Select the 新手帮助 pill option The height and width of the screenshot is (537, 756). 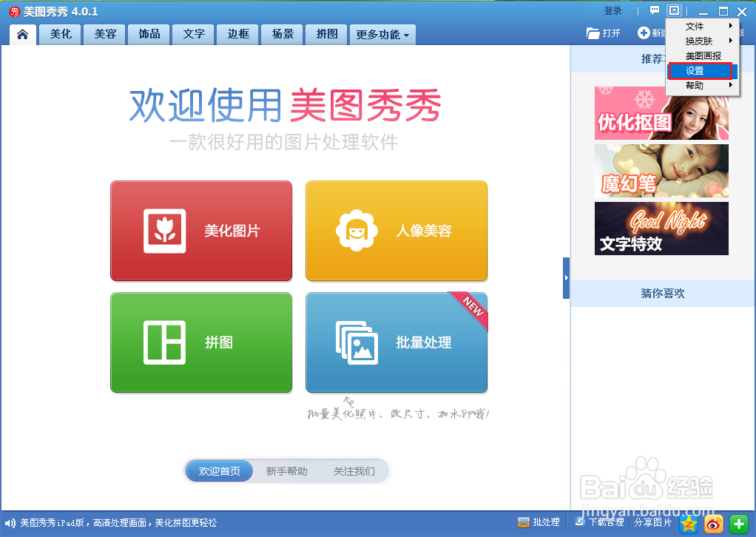[x=286, y=471]
